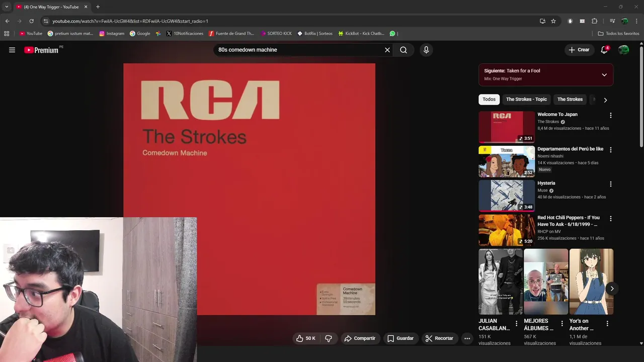Open Welcome To Japan video thumbnail

[x=506, y=127]
